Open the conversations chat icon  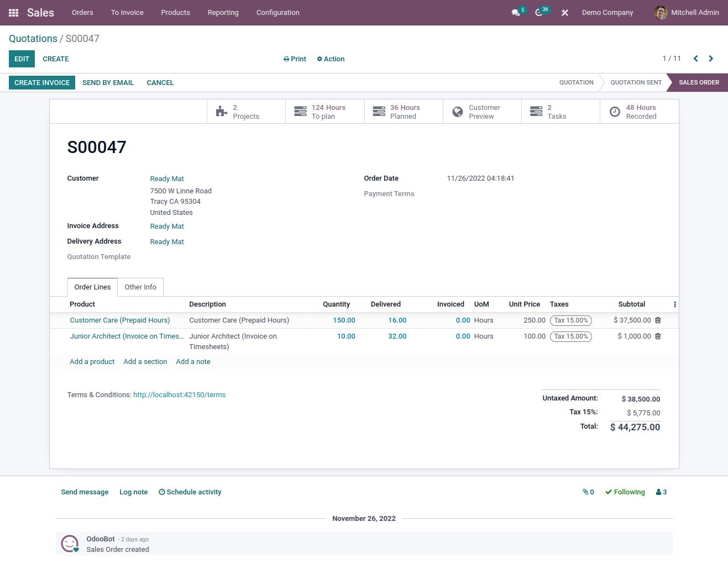[x=516, y=13]
